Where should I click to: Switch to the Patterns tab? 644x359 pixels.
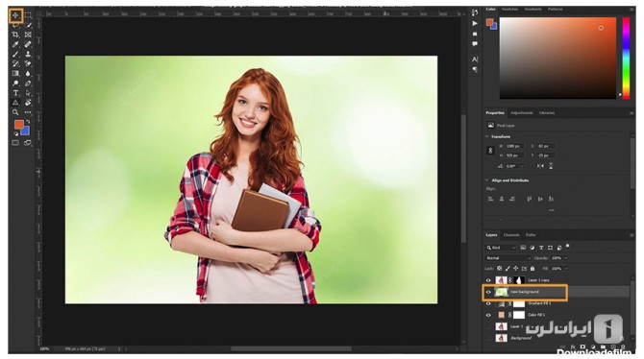tap(556, 9)
